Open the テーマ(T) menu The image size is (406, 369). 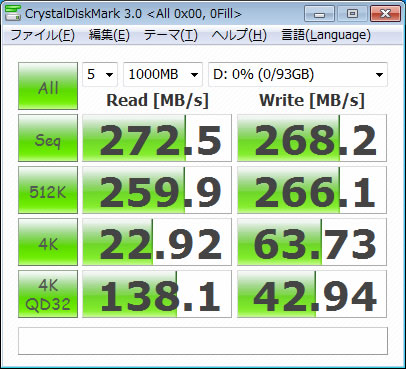(170, 35)
